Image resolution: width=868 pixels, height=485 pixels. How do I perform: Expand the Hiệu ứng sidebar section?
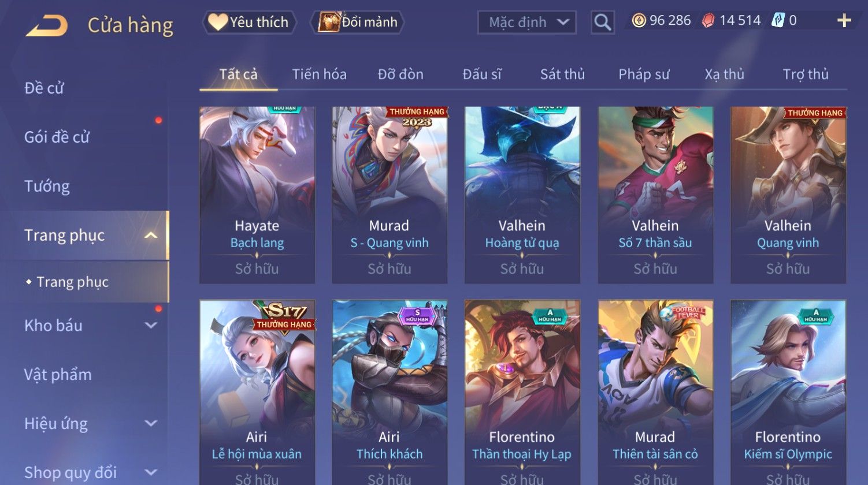tap(151, 423)
